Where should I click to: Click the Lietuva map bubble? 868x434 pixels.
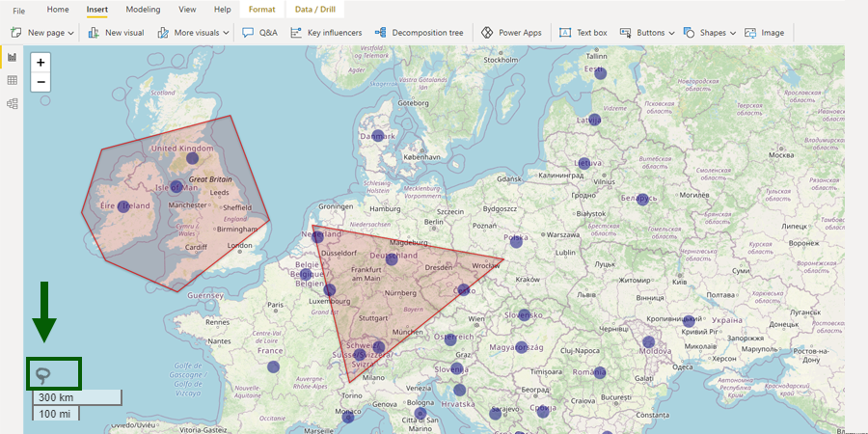583,163
